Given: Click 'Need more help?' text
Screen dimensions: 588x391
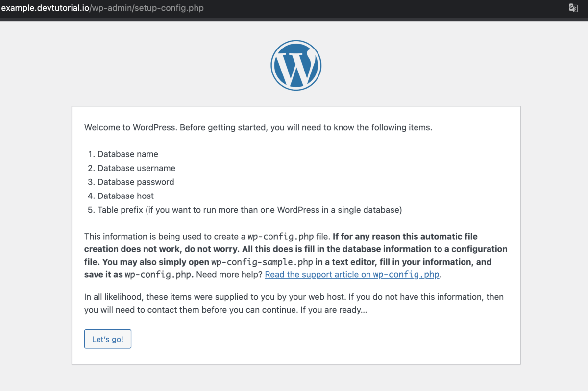Looking at the screenshot, I should pos(229,274).
